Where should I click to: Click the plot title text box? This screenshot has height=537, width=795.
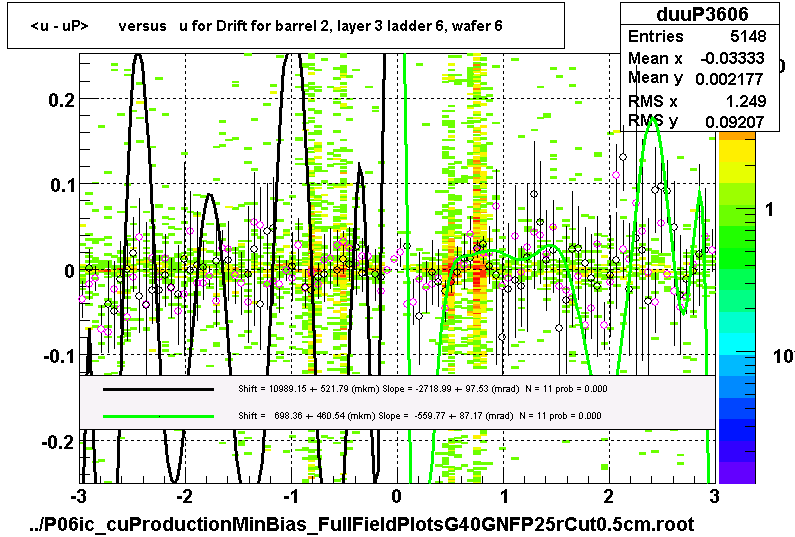tap(286, 25)
